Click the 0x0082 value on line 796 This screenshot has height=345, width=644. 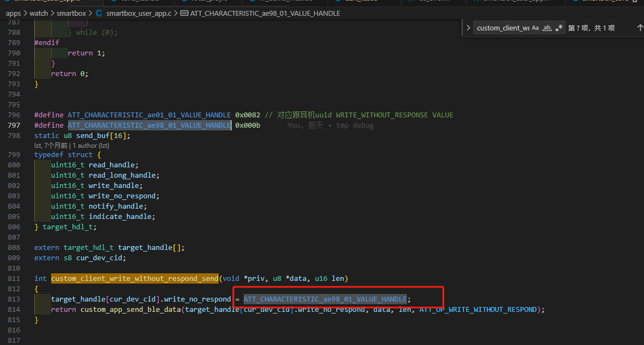click(x=247, y=115)
